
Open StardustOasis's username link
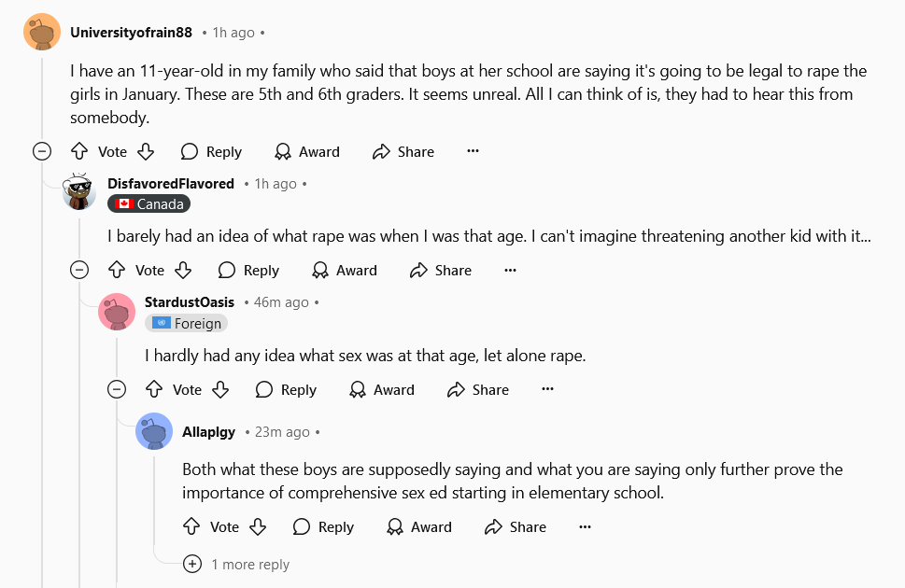(x=190, y=301)
